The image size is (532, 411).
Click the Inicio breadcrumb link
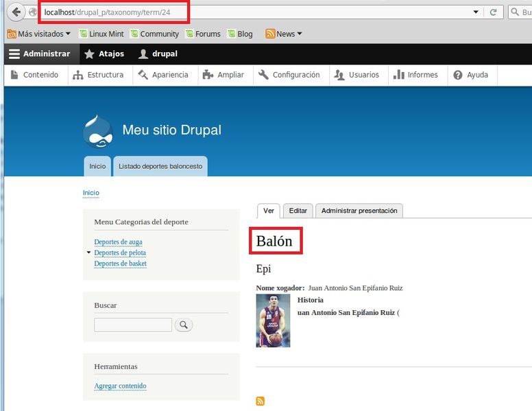coord(91,193)
